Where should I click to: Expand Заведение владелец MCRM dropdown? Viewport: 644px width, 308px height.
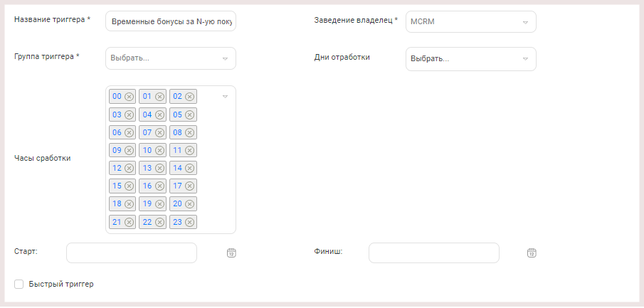[x=471, y=22]
